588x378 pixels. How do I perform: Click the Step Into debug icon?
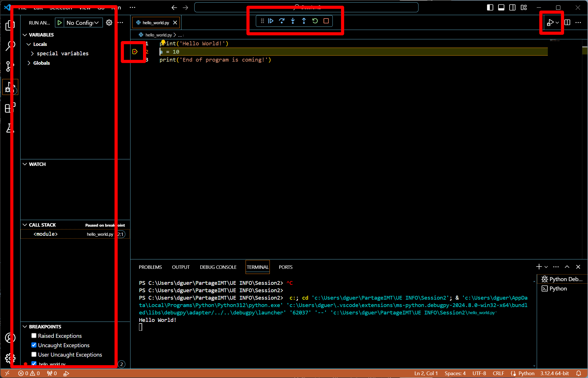(x=293, y=21)
